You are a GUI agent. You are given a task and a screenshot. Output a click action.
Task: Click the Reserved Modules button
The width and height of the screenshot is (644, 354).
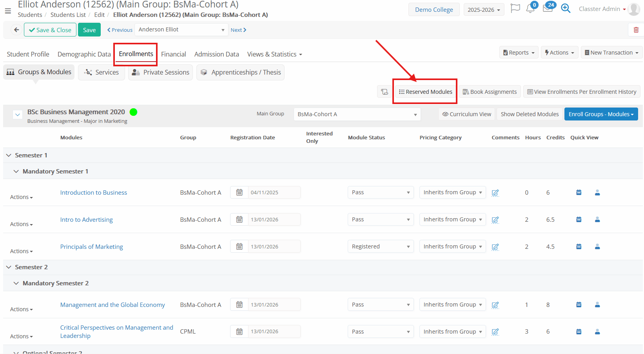[x=425, y=92]
